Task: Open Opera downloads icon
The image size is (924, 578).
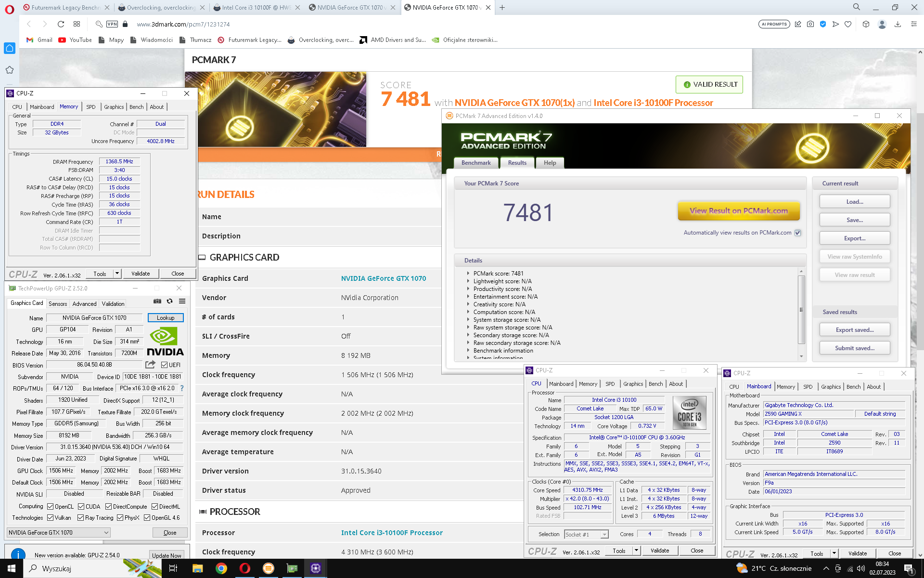Action: tap(898, 24)
